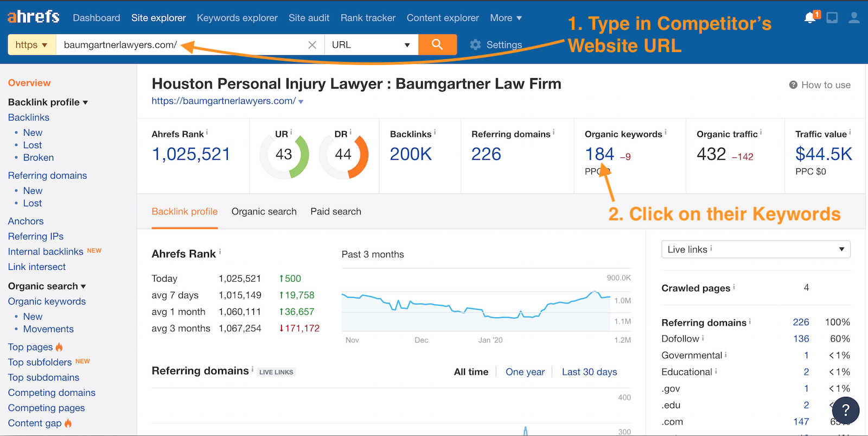The image size is (868, 436).
Task: Show One year referring domains range
Action: tap(525, 372)
